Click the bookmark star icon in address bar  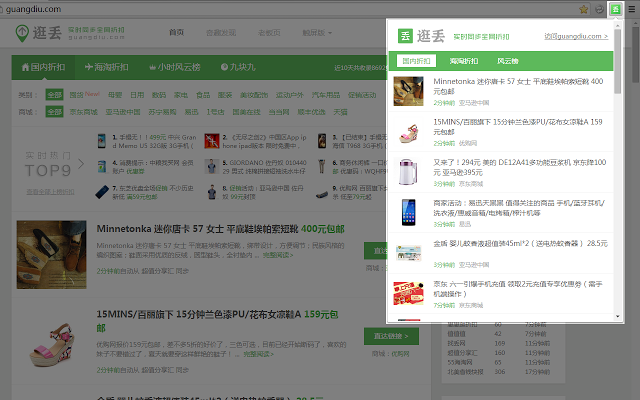coord(584,9)
